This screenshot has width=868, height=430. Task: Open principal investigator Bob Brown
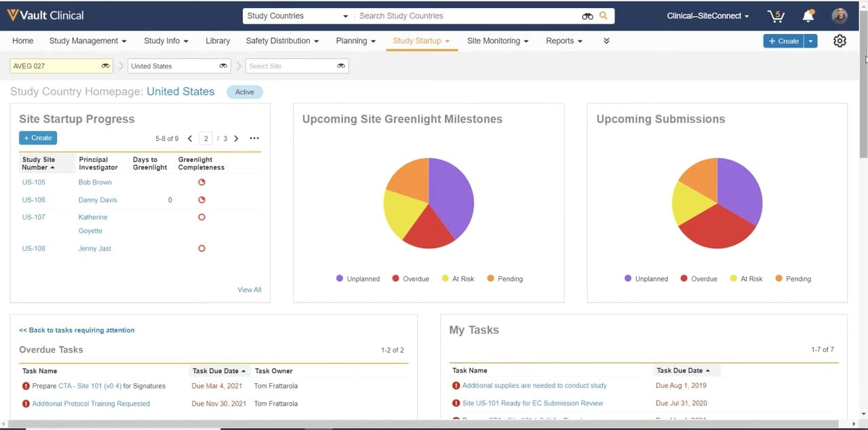(95, 182)
